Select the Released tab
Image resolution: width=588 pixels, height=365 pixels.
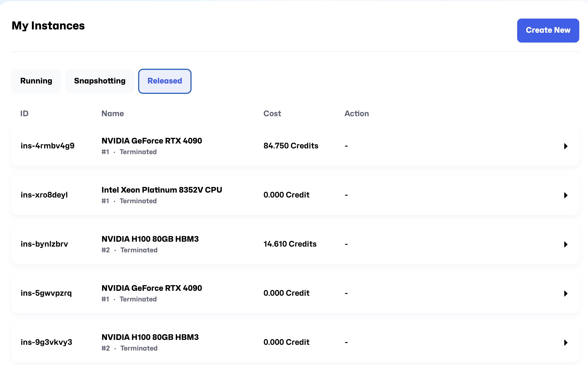click(165, 81)
